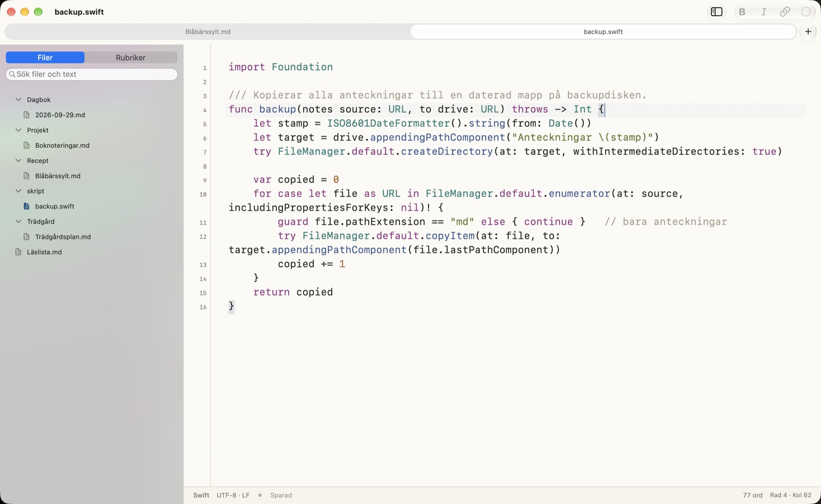
Task: Open the Blåbärssylt.md document tab
Action: 208,32
